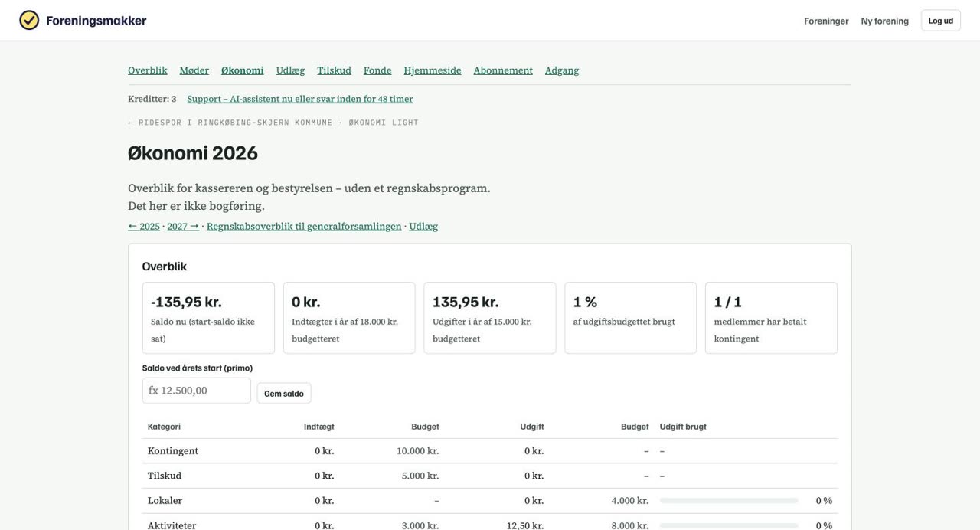The image size is (980, 530).
Task: Click the Kreditter: 3 text
Action: (x=152, y=99)
